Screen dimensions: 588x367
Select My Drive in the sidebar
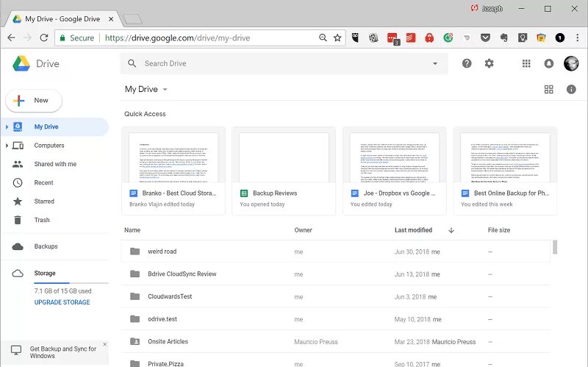point(55,127)
